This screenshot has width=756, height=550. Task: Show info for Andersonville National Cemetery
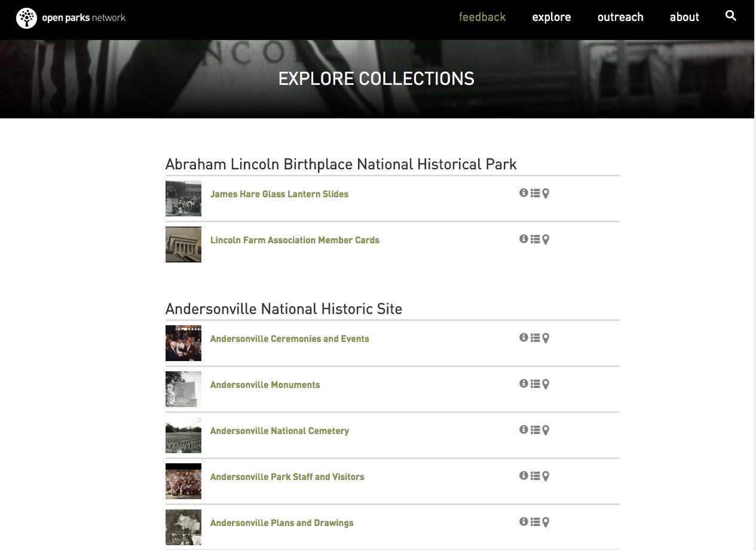[x=524, y=429]
